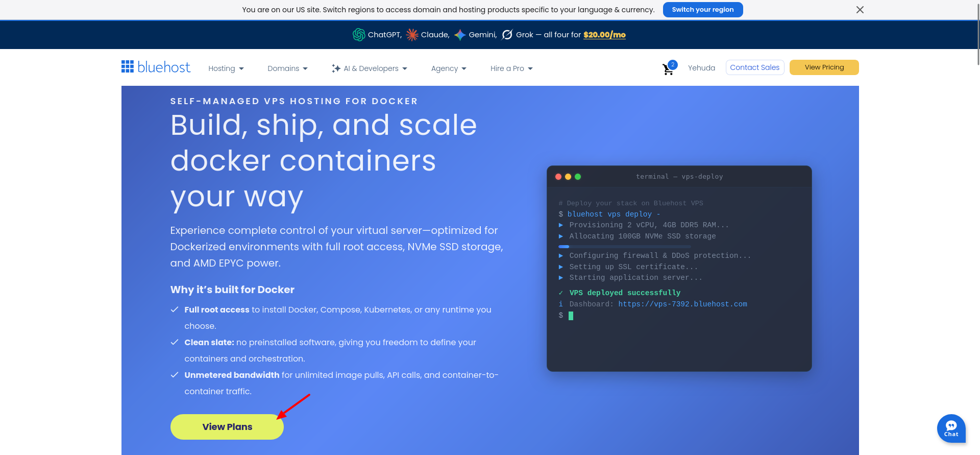980x455 pixels.
Task: Dismiss the region banner with X
Action: click(860, 10)
